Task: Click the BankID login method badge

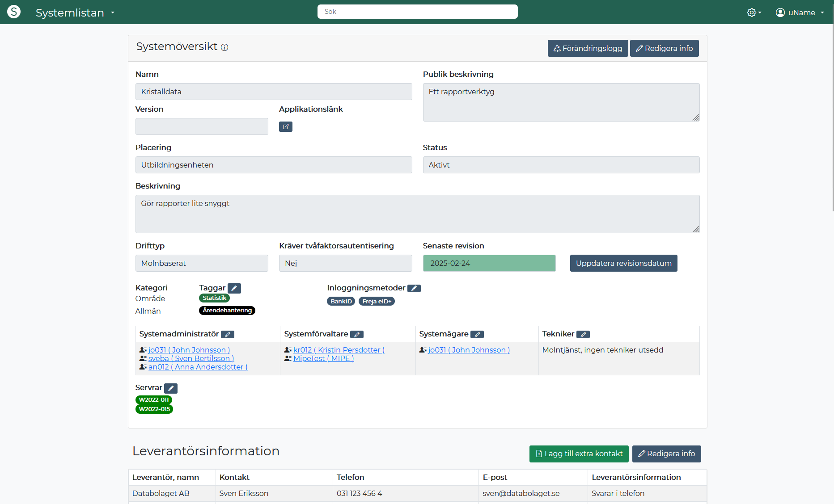Action: 341,302
